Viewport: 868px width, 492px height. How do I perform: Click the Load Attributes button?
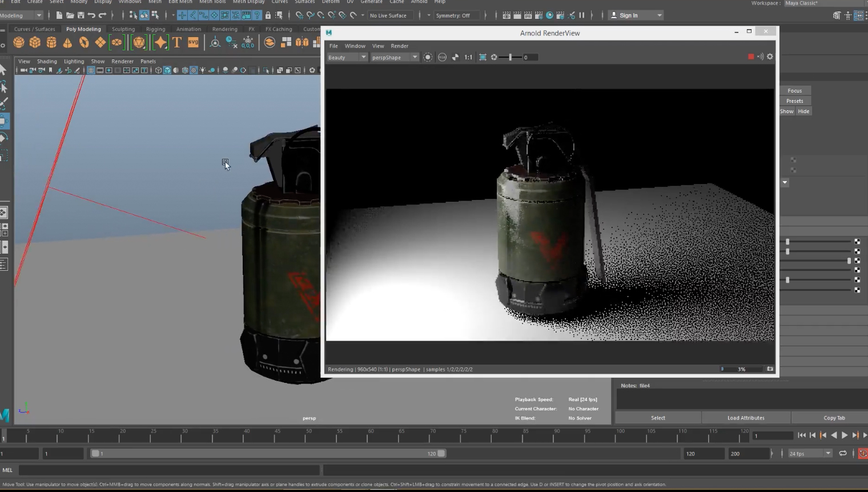click(746, 418)
